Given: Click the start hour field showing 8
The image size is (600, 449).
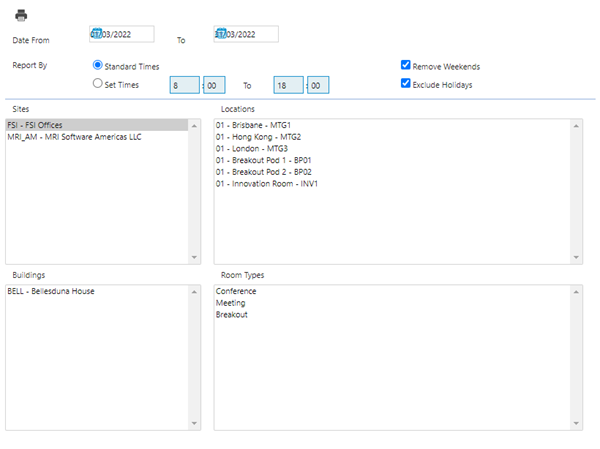Looking at the screenshot, I should 184,85.
